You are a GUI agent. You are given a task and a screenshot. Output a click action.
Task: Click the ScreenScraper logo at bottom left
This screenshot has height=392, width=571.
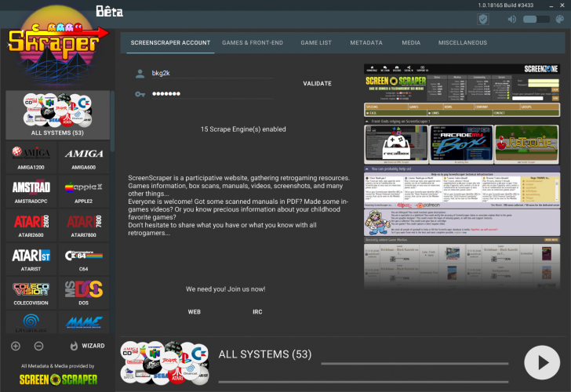click(58, 379)
